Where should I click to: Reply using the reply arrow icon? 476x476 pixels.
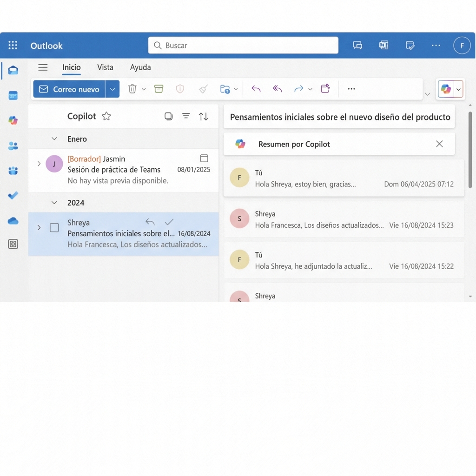(256, 89)
